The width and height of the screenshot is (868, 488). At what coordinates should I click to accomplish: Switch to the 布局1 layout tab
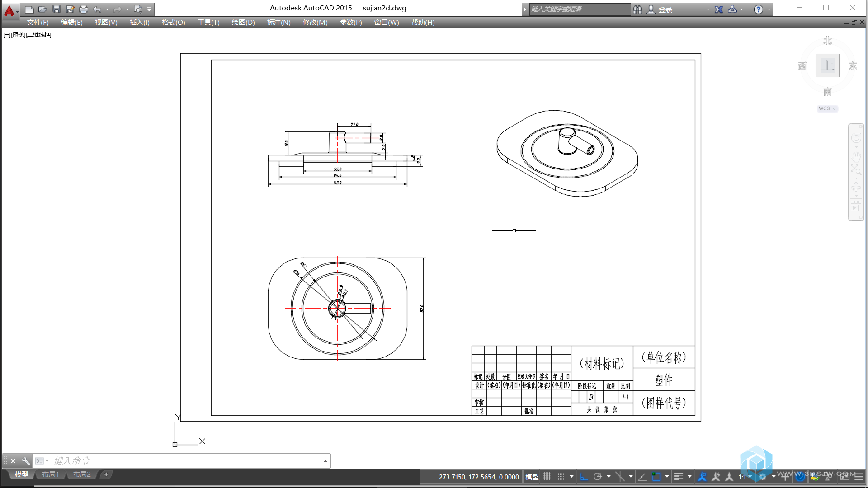click(x=51, y=474)
